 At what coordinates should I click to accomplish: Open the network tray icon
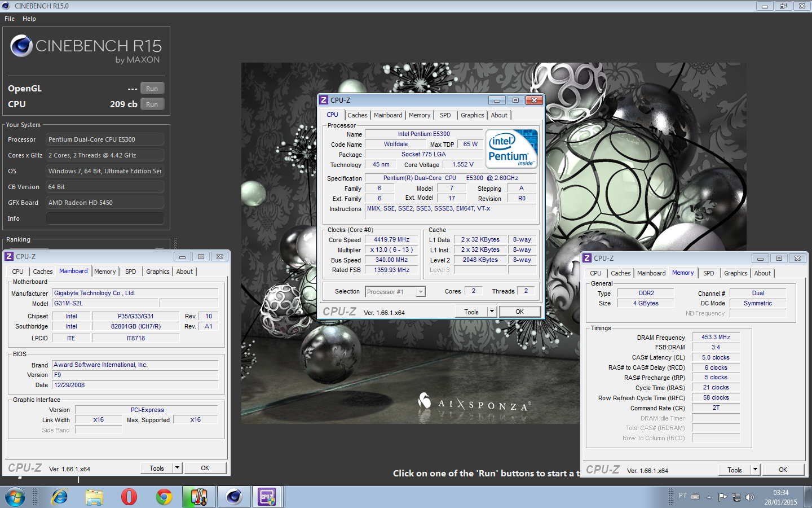[736, 497]
